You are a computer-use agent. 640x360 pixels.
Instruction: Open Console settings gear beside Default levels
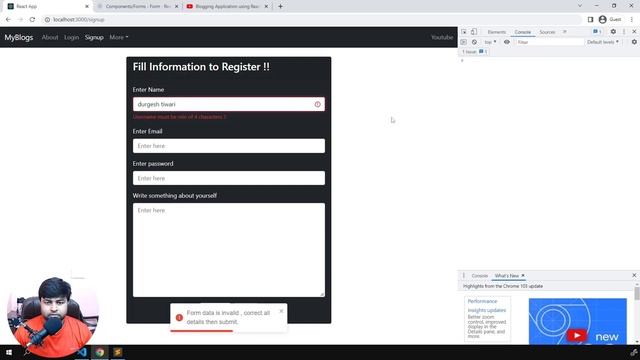(634, 42)
